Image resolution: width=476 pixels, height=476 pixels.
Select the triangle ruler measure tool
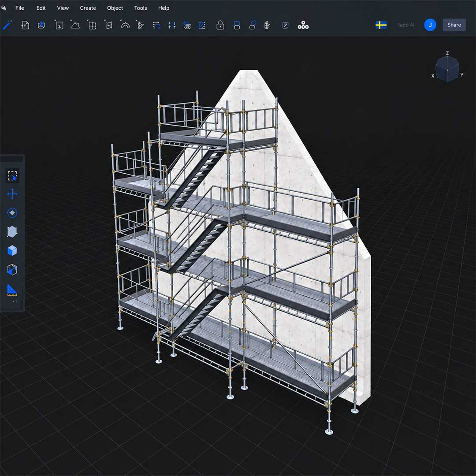[12, 290]
